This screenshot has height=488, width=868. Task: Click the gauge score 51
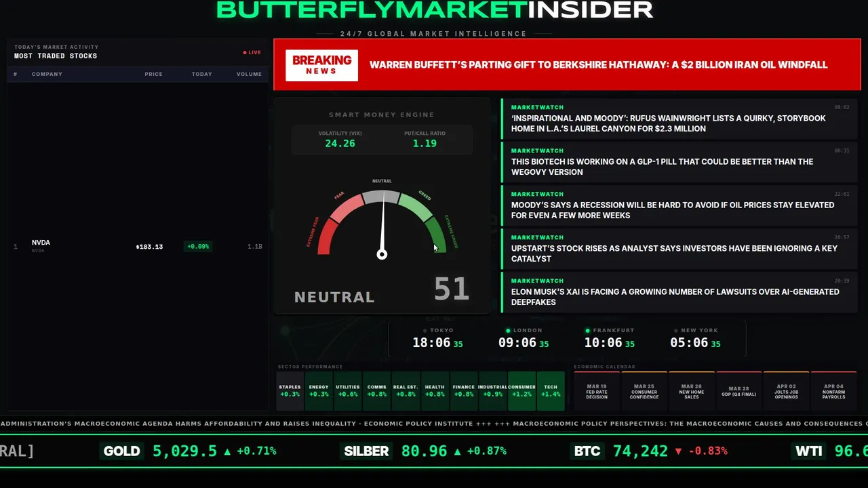[452, 289]
